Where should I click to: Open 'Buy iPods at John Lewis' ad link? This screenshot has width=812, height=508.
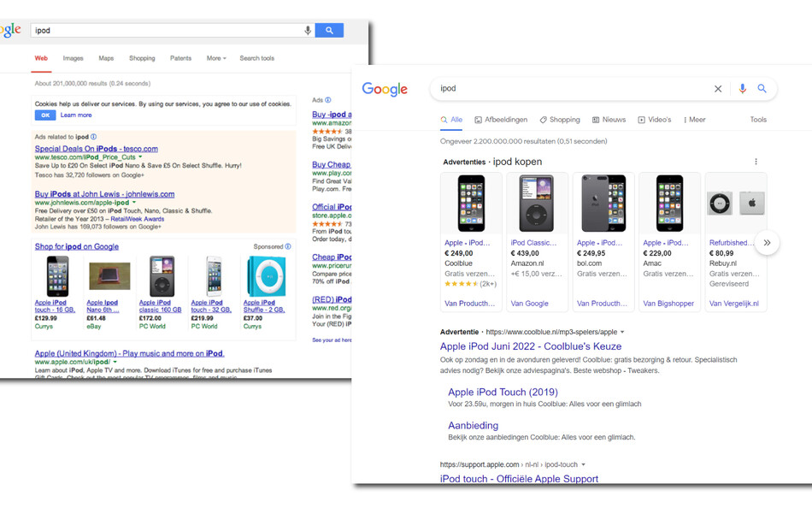[104, 194]
